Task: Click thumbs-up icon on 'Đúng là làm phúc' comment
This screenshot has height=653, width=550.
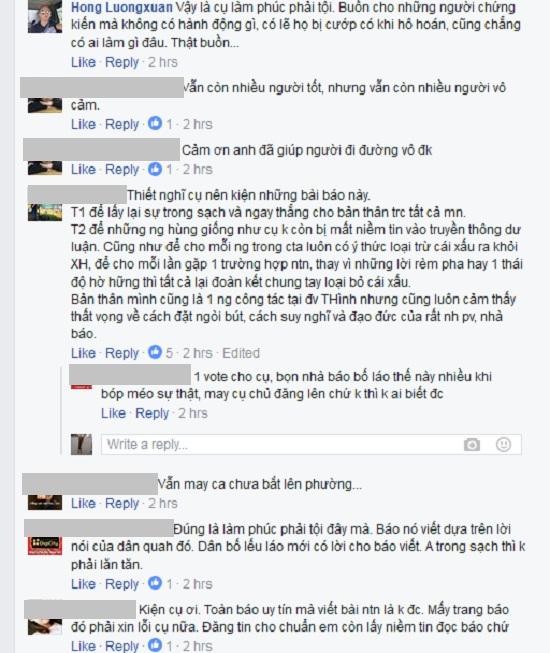Action: [x=155, y=583]
